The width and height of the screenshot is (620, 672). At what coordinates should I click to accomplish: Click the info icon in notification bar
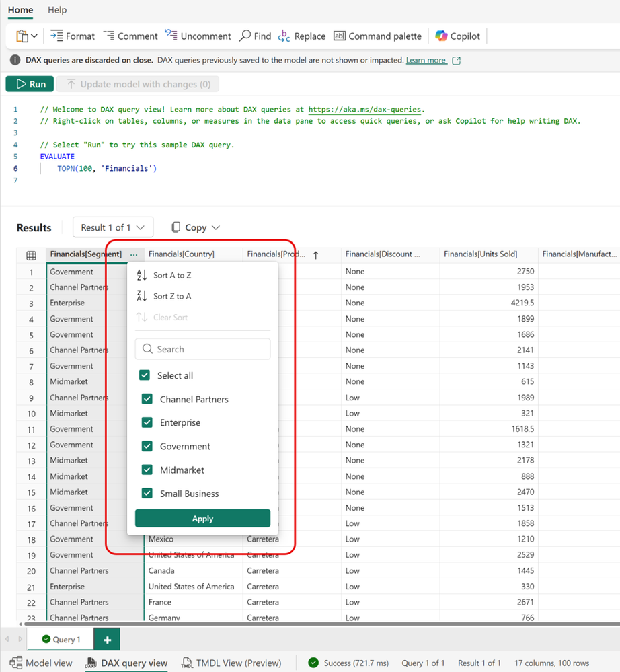(15, 60)
